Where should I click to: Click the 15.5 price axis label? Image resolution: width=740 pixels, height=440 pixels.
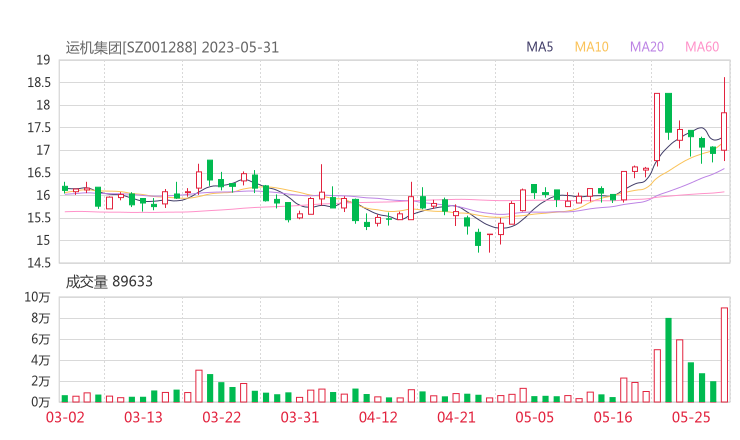coord(39,218)
